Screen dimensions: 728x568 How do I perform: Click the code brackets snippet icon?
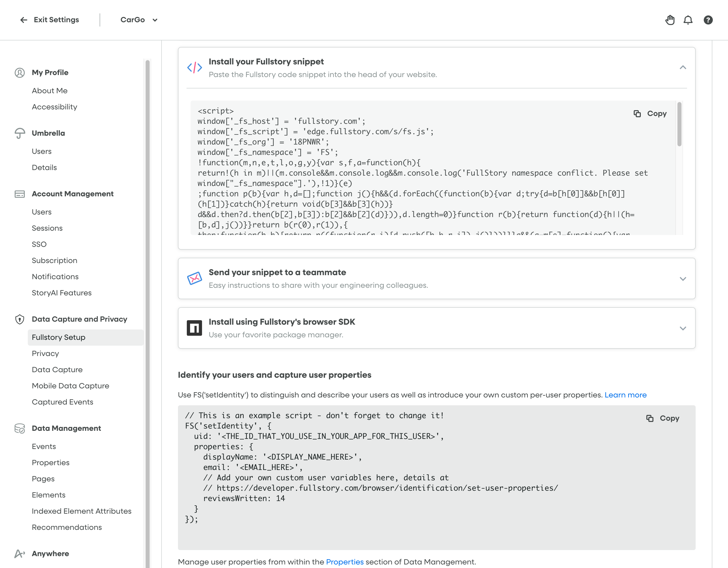coord(194,68)
